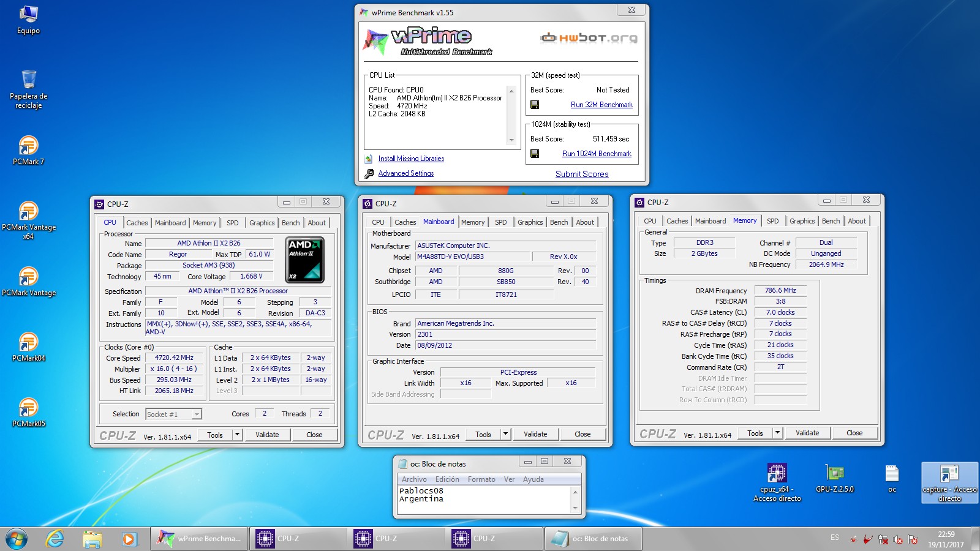Open Caches tab in left CPU-Z window
The image size is (980, 551).
pos(137,223)
